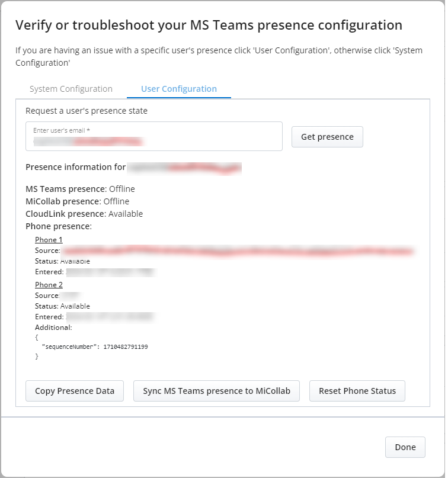Close the dialog with Done

405,447
